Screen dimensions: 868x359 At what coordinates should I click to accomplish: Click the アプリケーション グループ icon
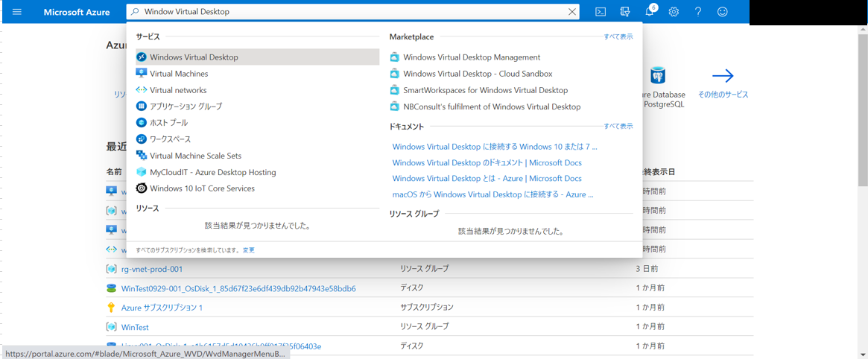click(141, 107)
